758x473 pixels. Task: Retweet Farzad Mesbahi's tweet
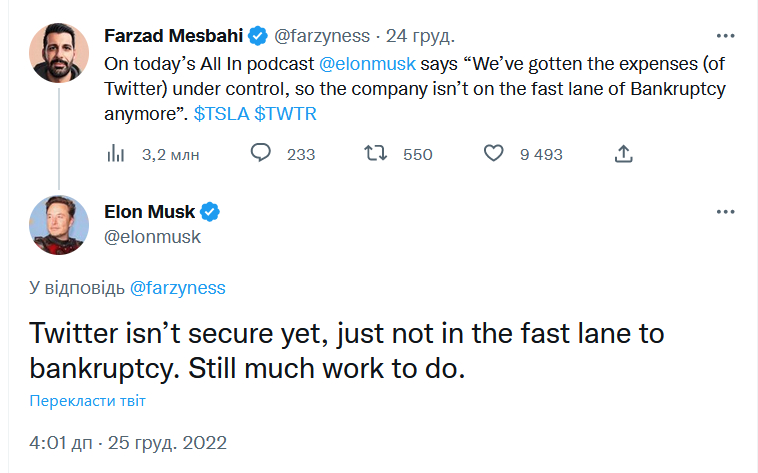tap(375, 153)
